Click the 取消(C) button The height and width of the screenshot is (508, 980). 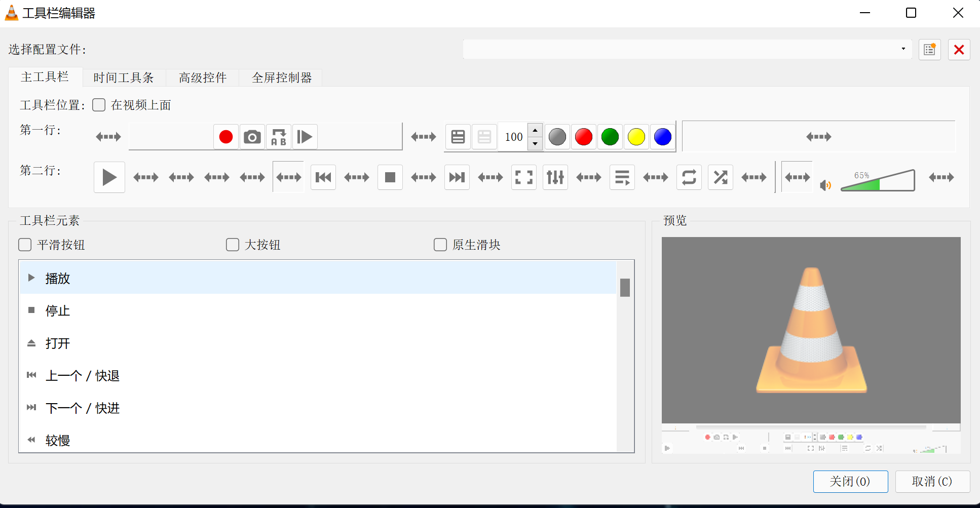click(x=932, y=481)
